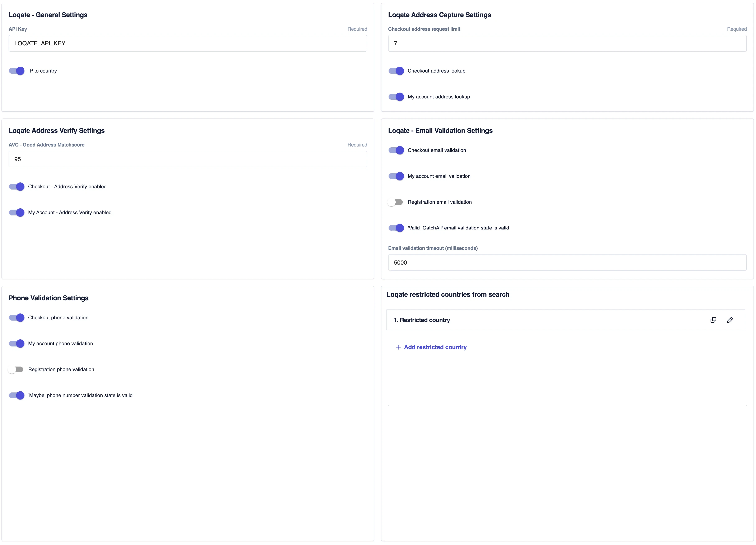Focus the Checkout address request limit field
This screenshot has height=545, width=756.
click(567, 43)
